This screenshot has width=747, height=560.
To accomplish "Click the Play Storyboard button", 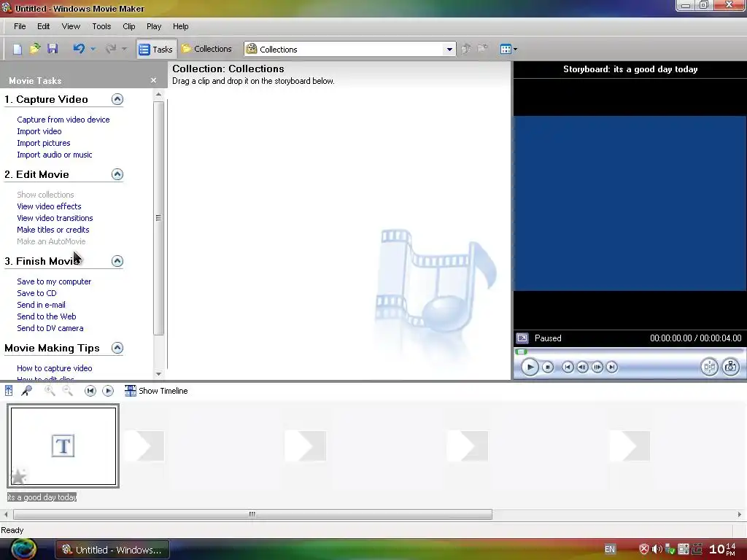I will [x=108, y=391].
